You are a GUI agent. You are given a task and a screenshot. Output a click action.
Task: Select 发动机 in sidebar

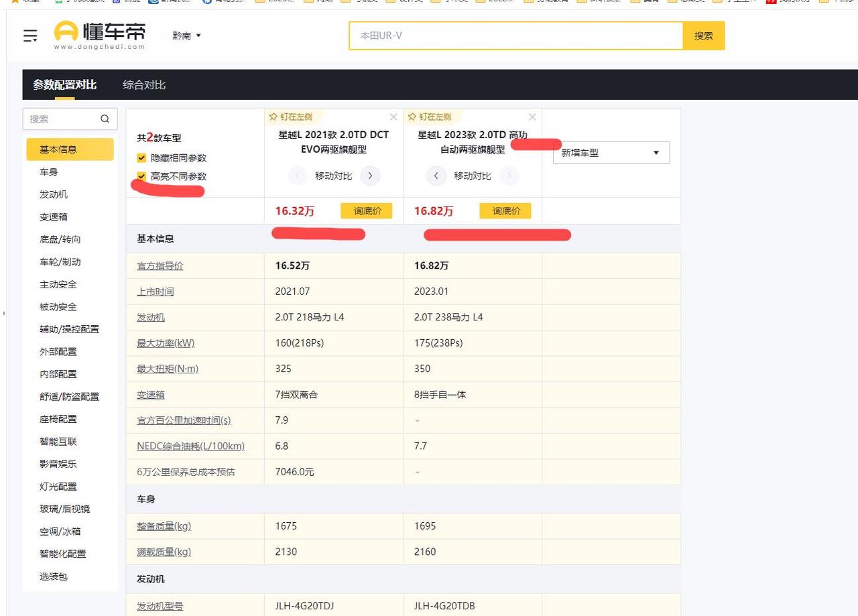pyautogui.click(x=54, y=194)
